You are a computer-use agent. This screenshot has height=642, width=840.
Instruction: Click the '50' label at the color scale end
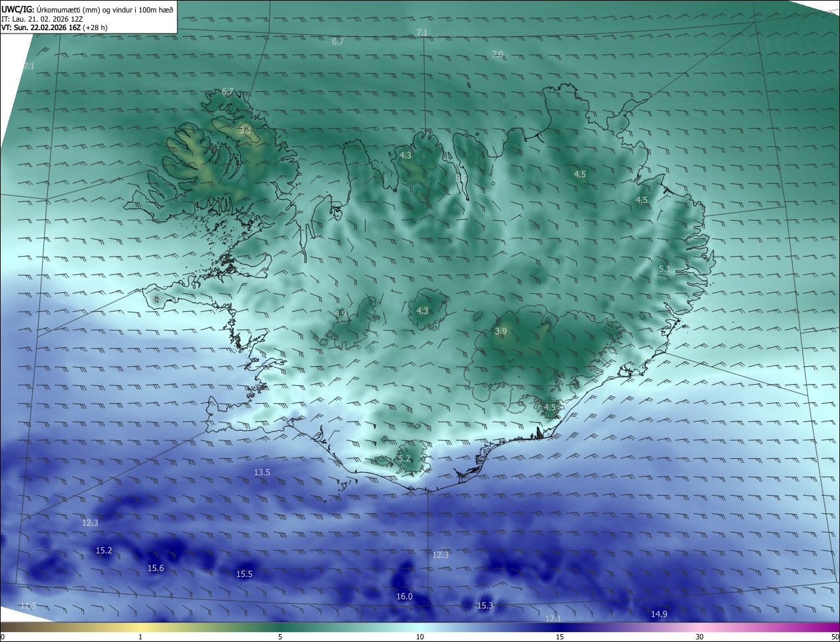click(835, 637)
